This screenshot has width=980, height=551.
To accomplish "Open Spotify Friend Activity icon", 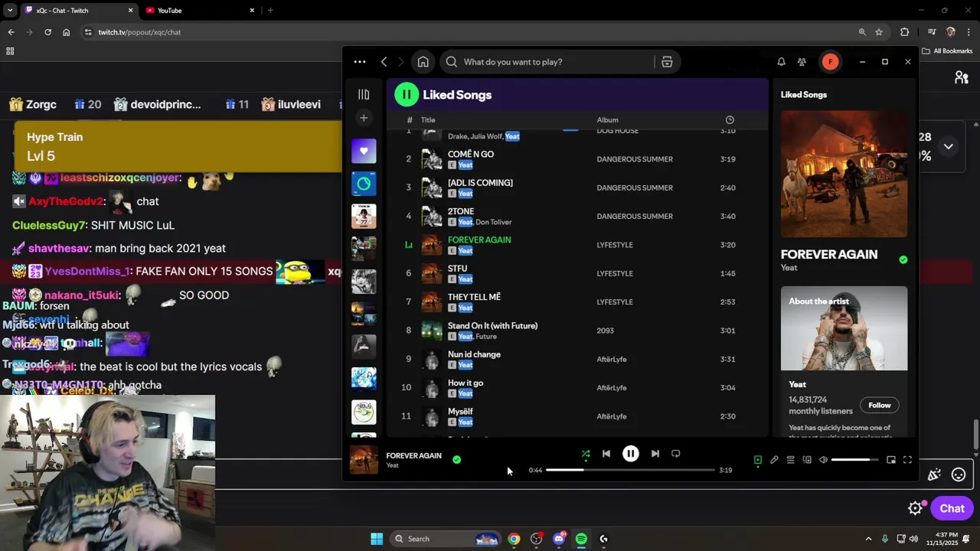I will tap(802, 62).
